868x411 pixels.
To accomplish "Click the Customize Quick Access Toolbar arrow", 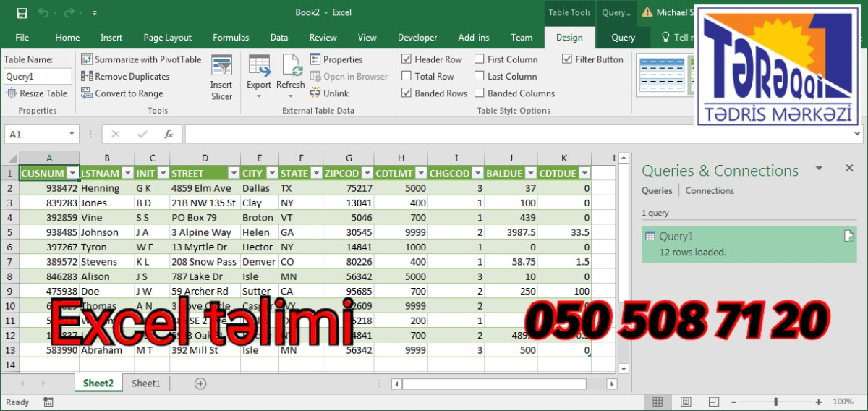I will click(x=95, y=13).
